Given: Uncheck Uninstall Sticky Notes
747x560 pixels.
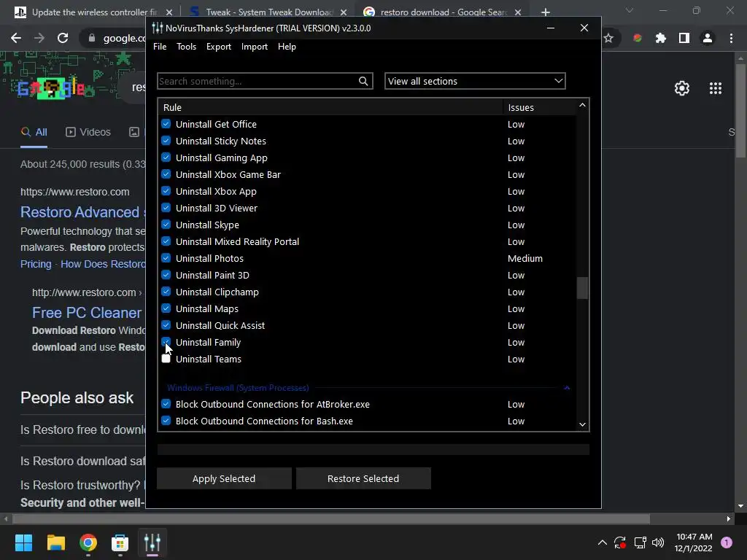Looking at the screenshot, I should [x=166, y=141].
